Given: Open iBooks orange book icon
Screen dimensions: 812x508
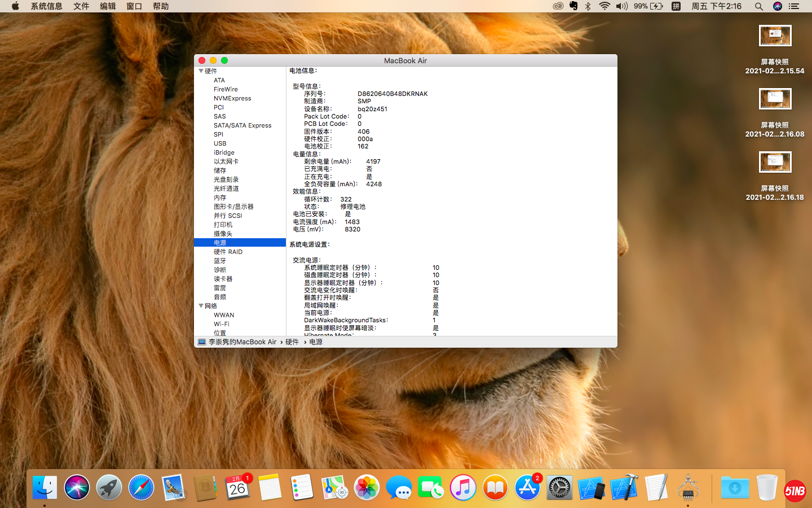Looking at the screenshot, I should (495, 488).
